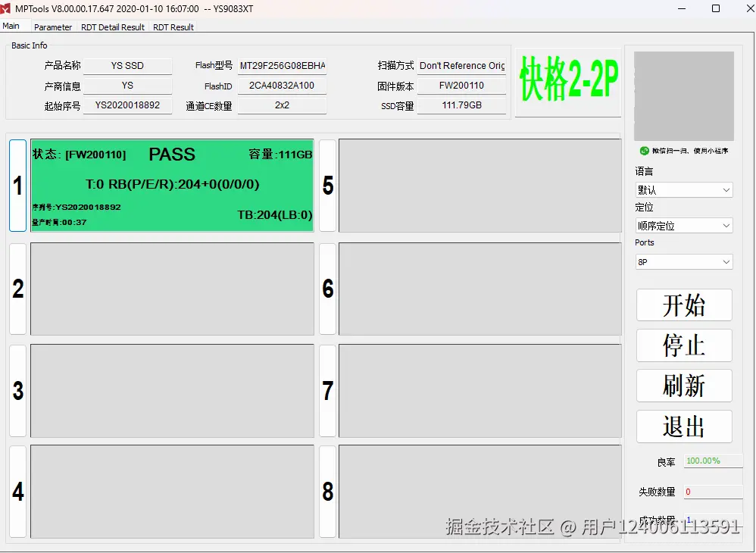Switch to the Parameter tab

52,27
